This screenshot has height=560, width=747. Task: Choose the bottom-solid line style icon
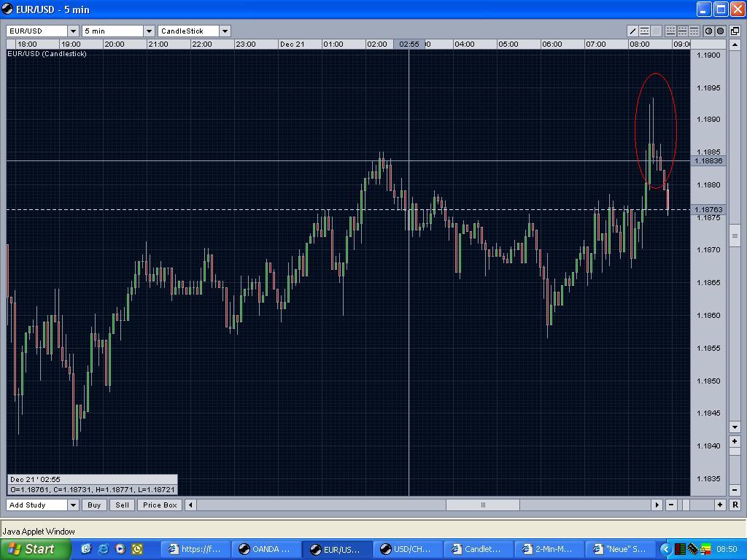[x=670, y=31]
